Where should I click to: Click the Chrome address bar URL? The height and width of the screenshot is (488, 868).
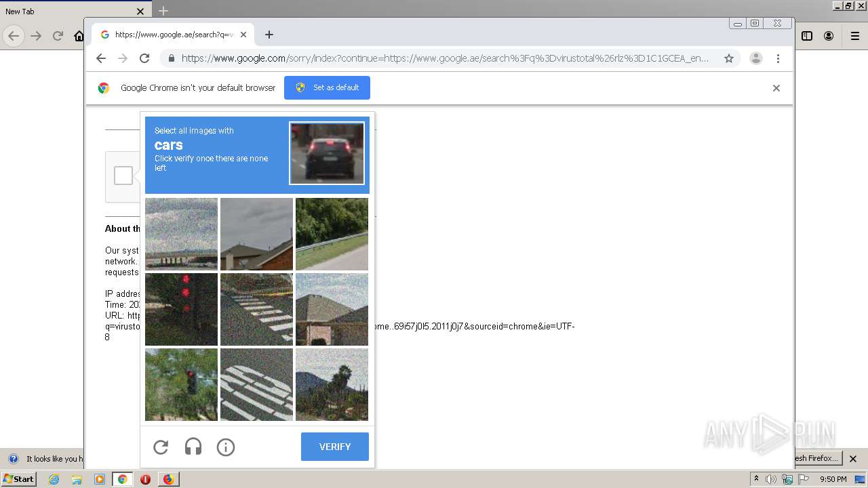tap(445, 58)
